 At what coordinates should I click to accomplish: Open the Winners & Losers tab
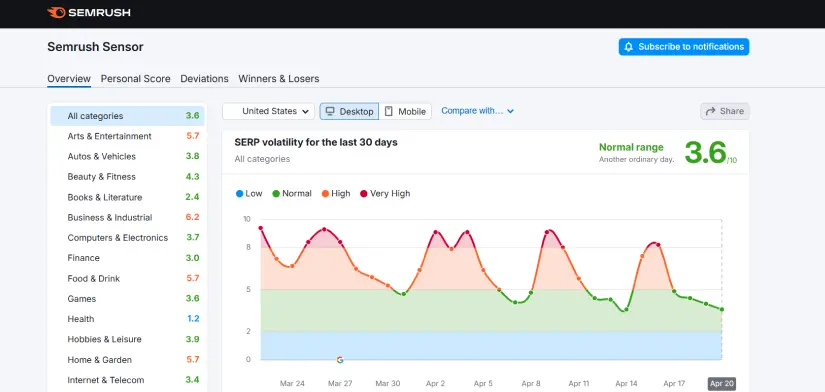279,79
